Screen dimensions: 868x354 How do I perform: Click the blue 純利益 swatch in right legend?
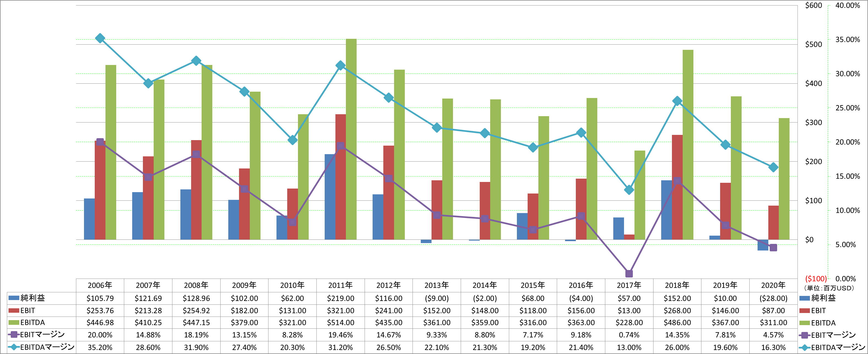tap(804, 298)
